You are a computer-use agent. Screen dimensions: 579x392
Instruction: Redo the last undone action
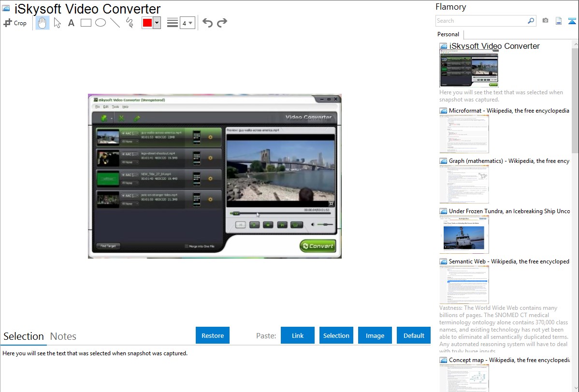tap(222, 23)
